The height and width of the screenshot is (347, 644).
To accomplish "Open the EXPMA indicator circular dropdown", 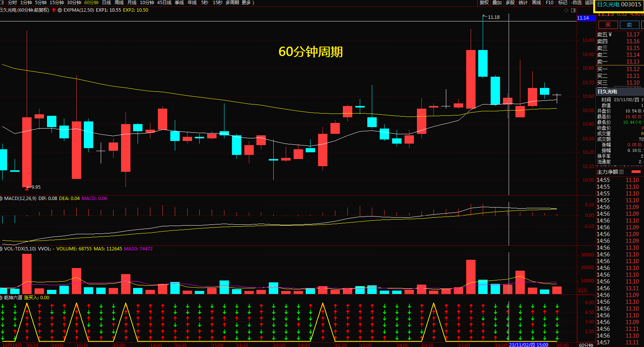I will (x=60, y=10).
